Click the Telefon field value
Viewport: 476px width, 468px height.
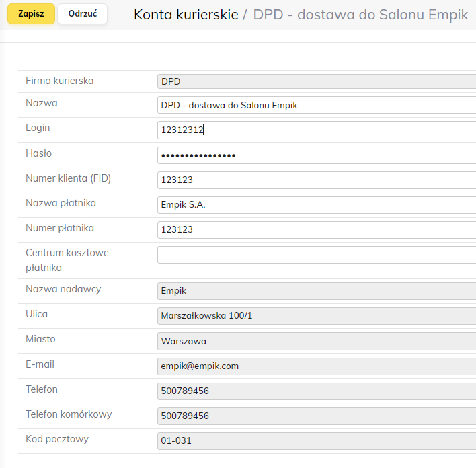[x=316, y=391]
